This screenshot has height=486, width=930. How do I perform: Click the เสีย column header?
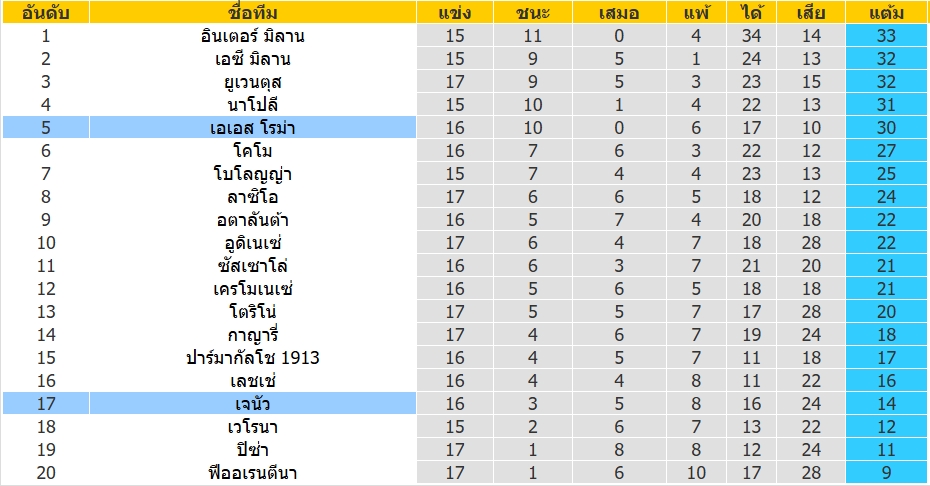point(811,13)
